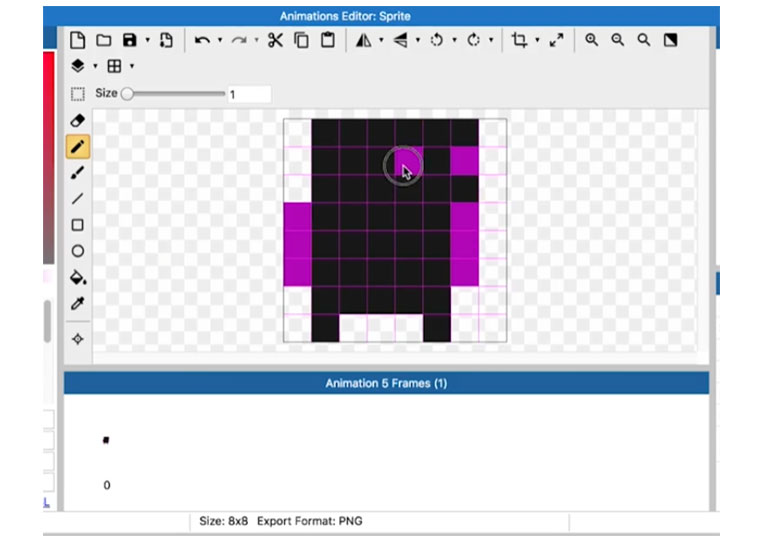
Task: Open horizontal flip options dropdown
Action: [x=381, y=40]
